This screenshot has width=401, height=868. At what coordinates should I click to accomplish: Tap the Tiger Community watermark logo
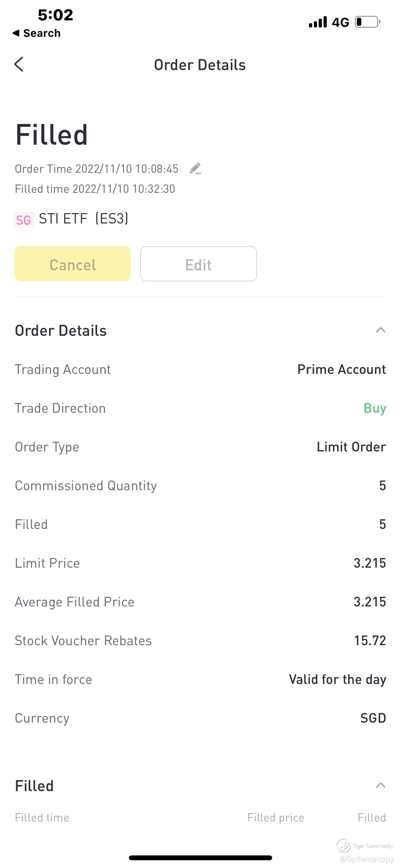click(344, 845)
